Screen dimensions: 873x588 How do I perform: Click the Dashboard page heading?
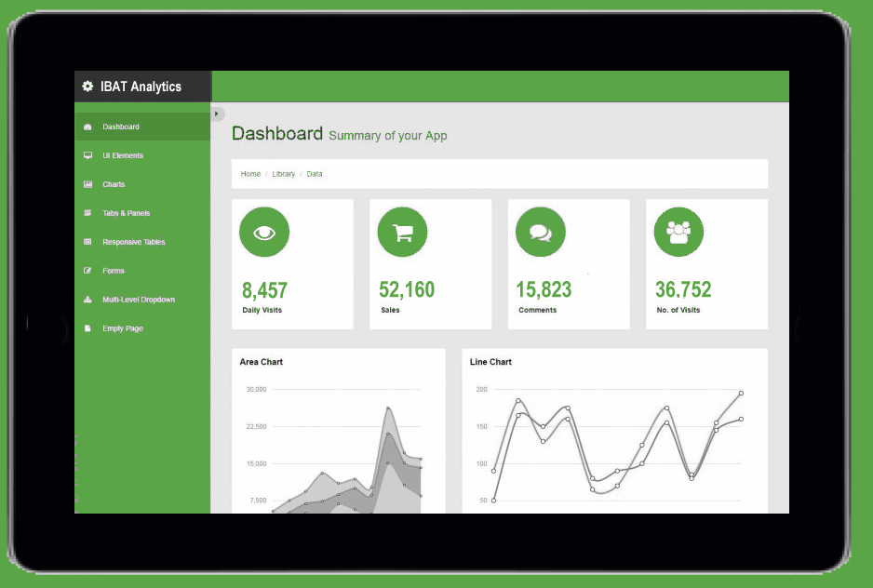[277, 134]
